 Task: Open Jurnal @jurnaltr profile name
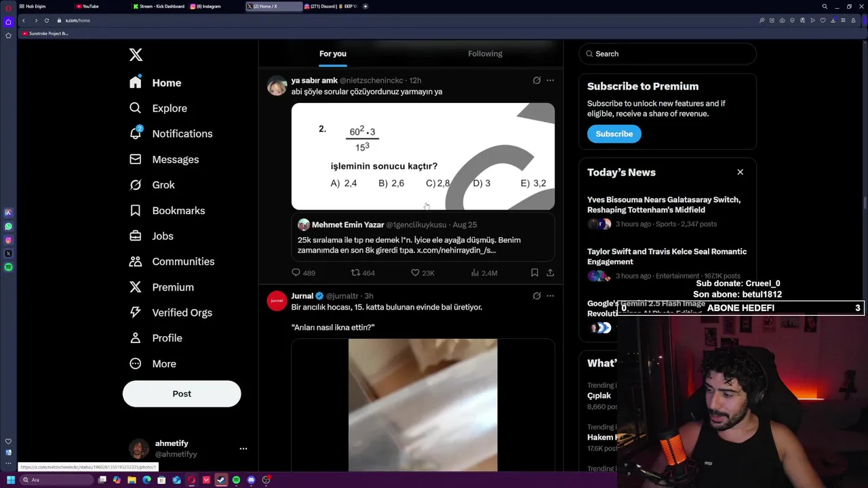click(302, 296)
